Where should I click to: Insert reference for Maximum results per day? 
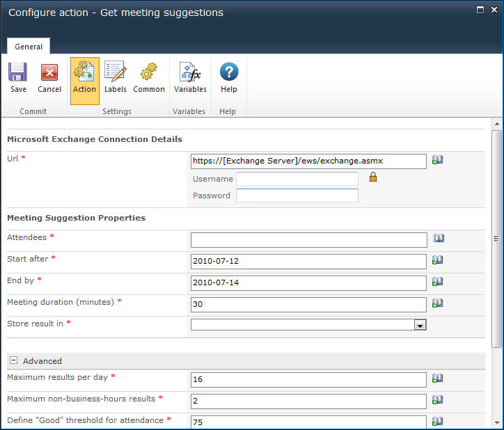click(x=437, y=379)
